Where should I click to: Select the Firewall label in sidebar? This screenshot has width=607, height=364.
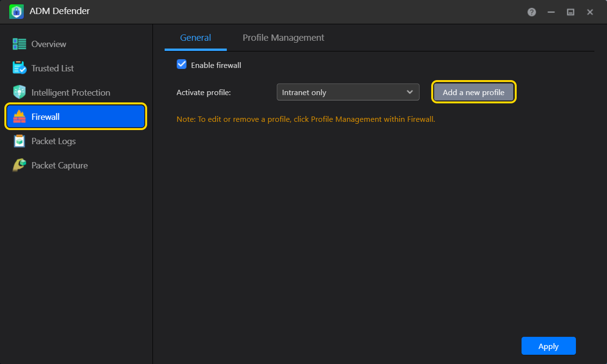pos(46,117)
